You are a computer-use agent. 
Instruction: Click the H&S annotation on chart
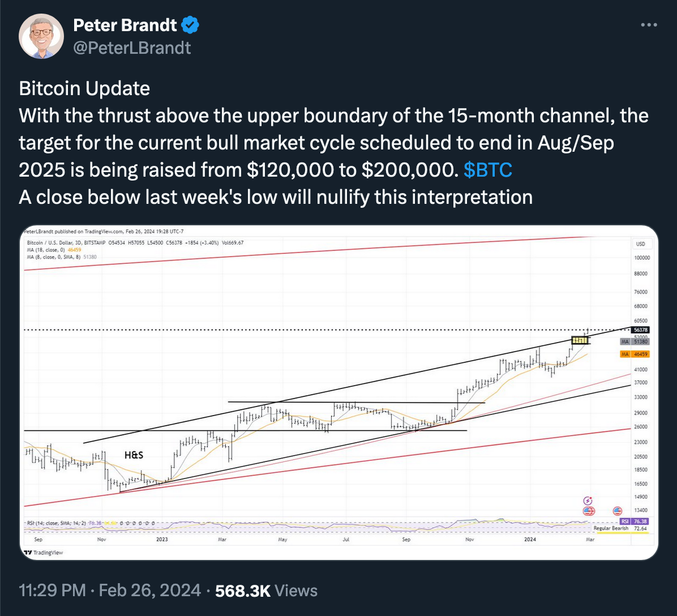[134, 454]
